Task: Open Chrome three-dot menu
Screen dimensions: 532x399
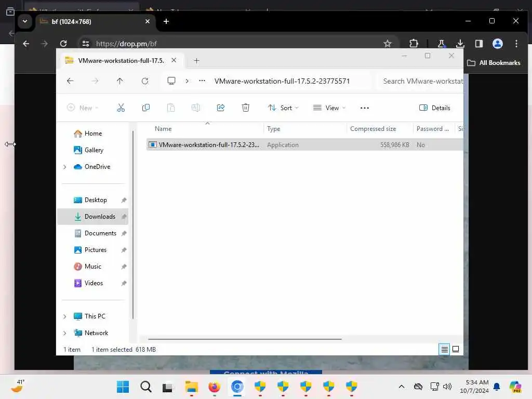Action: [516, 44]
